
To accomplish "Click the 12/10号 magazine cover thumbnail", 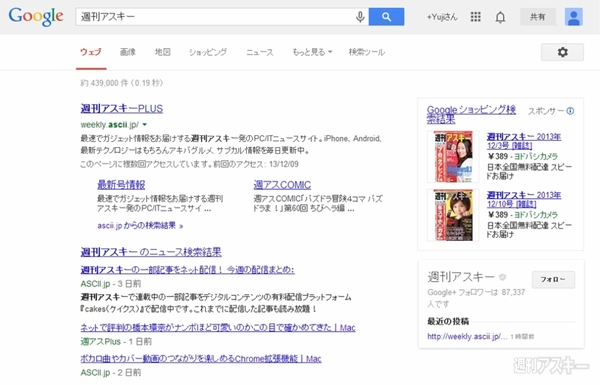I will [x=453, y=215].
